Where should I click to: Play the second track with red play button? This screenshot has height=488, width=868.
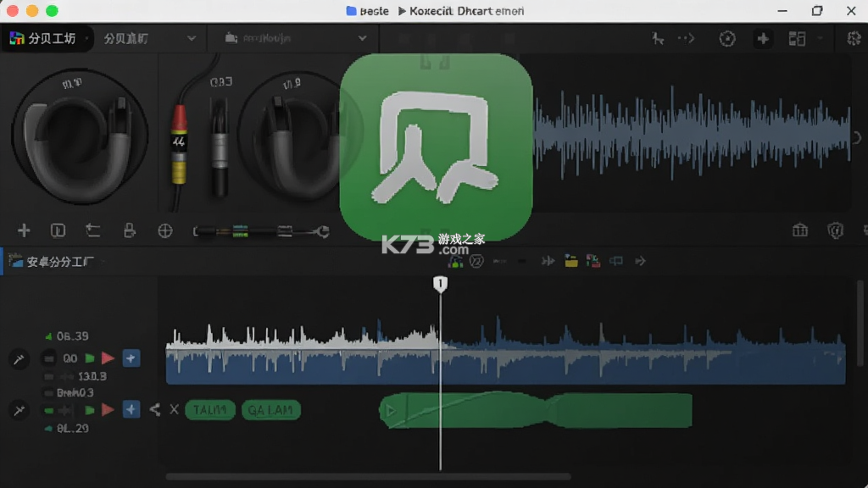[x=108, y=410]
